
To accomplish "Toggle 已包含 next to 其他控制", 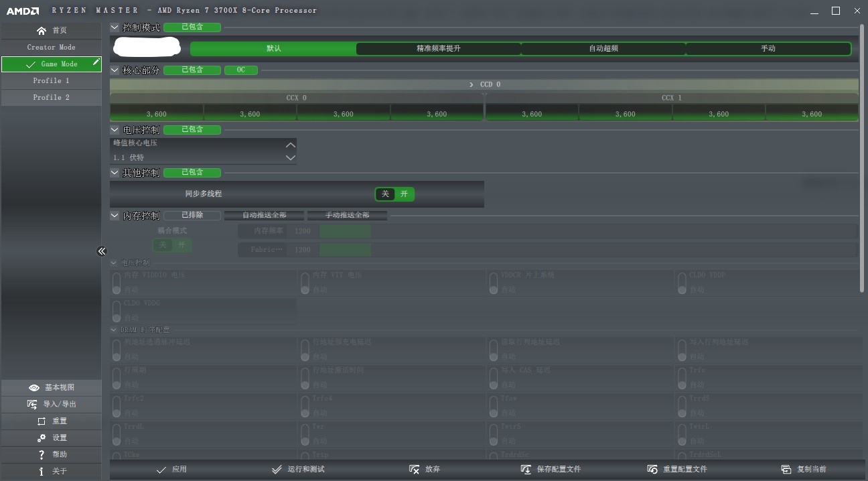I will pos(192,173).
